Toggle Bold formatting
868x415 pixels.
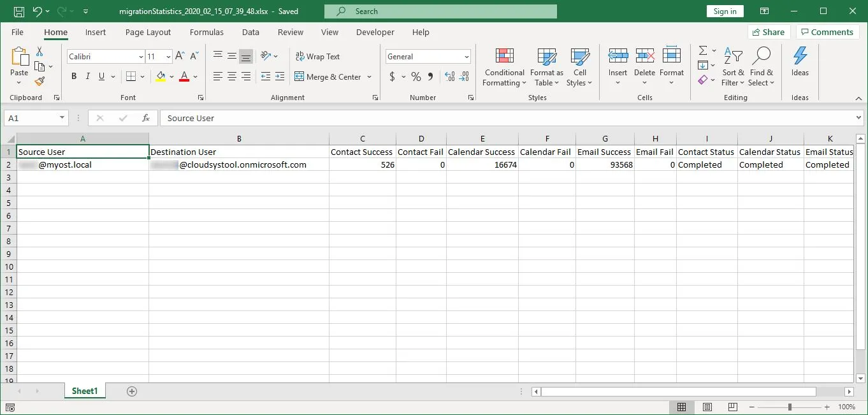(74, 76)
